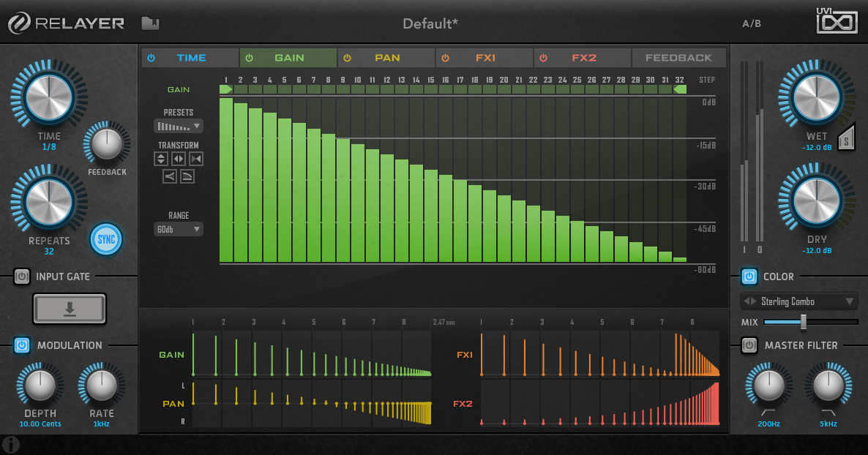
Task: Toggle the INPUT GATE power button
Action: pos(21,277)
